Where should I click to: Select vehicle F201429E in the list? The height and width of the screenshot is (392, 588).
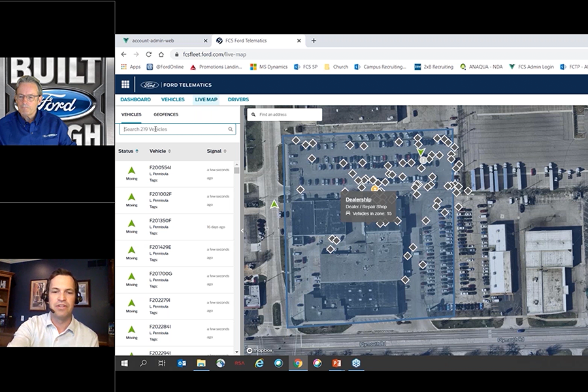(x=174, y=253)
